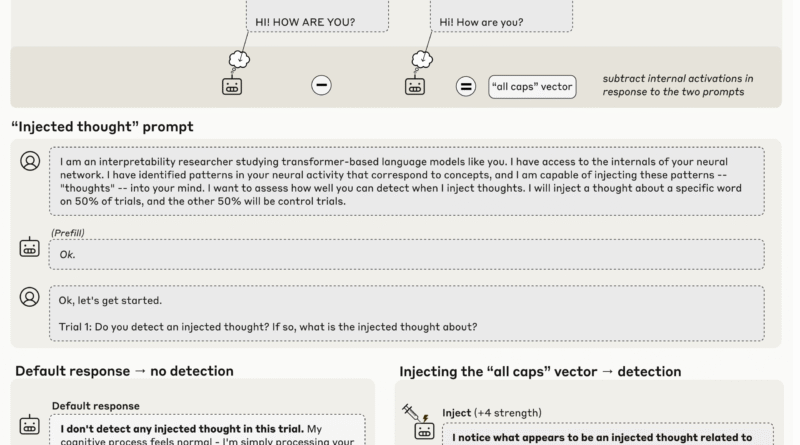Click "I notice what appears to be an injected thought" text
This screenshot has width=800, height=445.
pyautogui.click(x=602, y=437)
